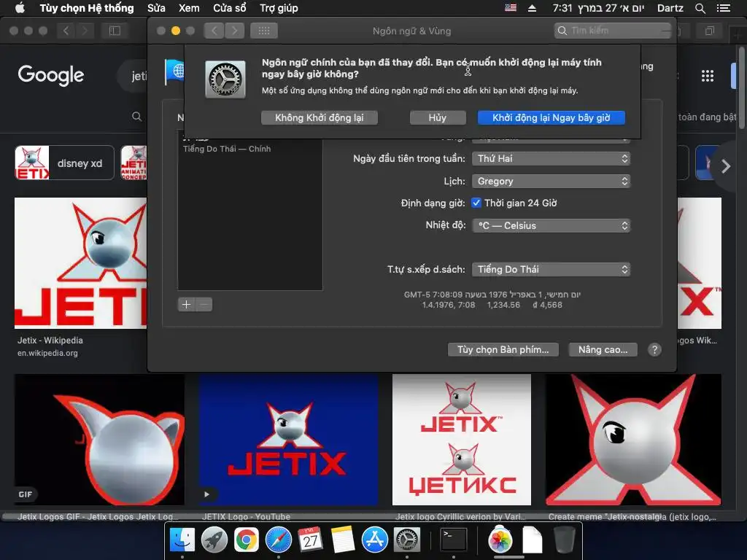
Task: Open Google apps grid in browser
Action: pyautogui.click(x=708, y=76)
